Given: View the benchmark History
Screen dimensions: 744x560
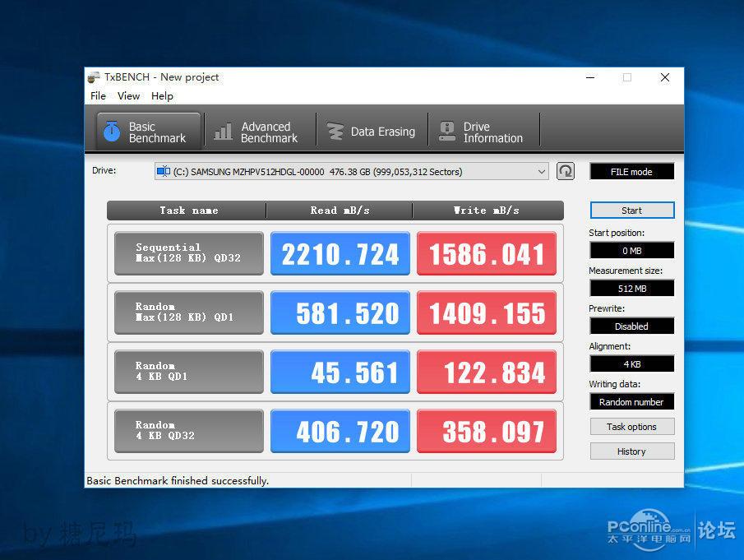Looking at the screenshot, I should (631, 451).
